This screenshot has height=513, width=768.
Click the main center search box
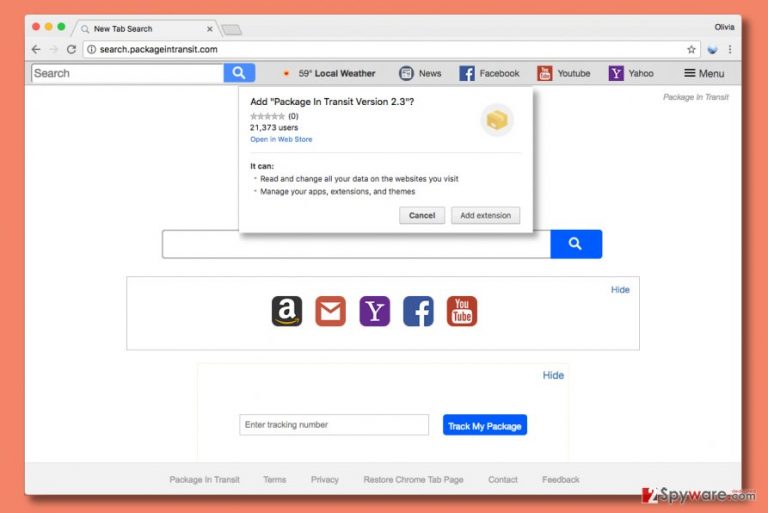[356, 244]
